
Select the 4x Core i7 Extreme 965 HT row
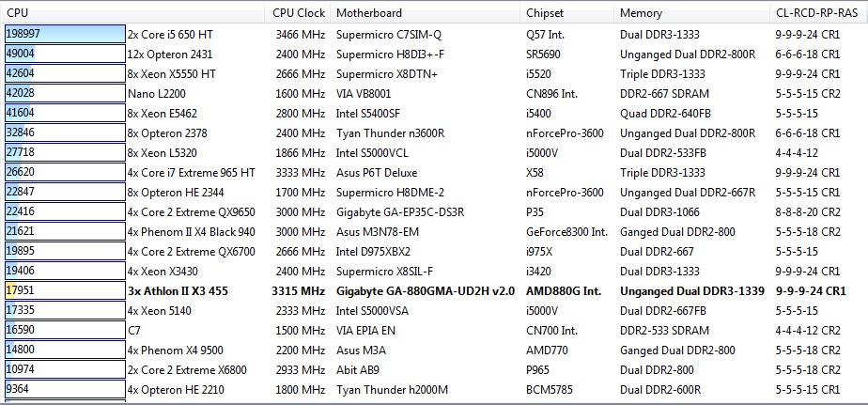(x=192, y=172)
